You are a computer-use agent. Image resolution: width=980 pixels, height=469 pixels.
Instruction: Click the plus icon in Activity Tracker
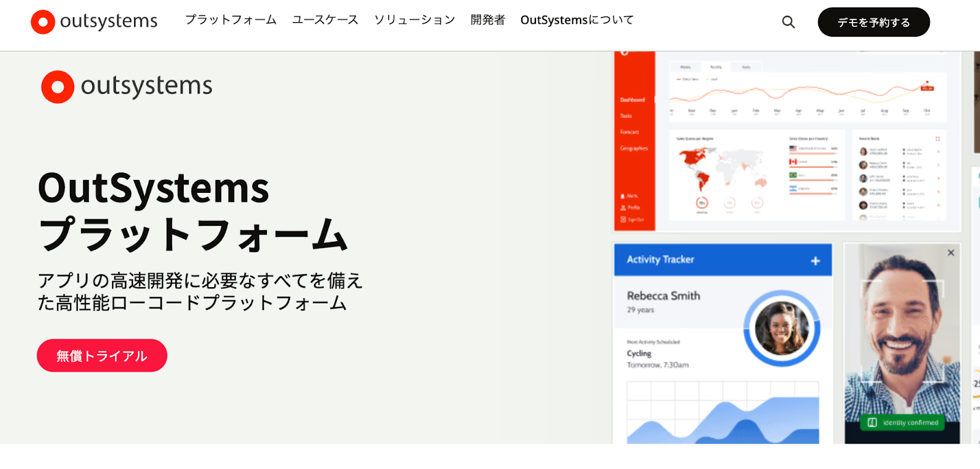[x=815, y=261]
